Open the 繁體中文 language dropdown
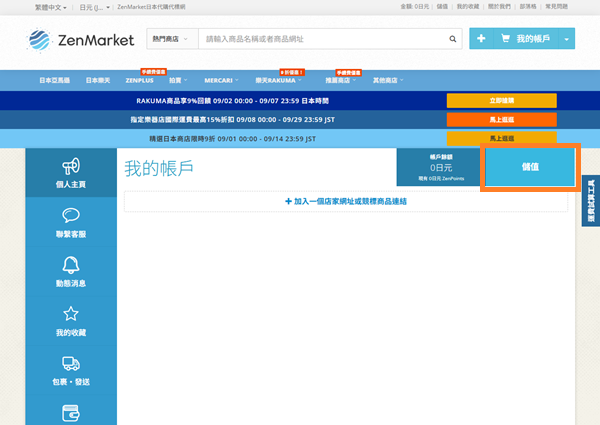600x425 pixels. coord(51,7)
